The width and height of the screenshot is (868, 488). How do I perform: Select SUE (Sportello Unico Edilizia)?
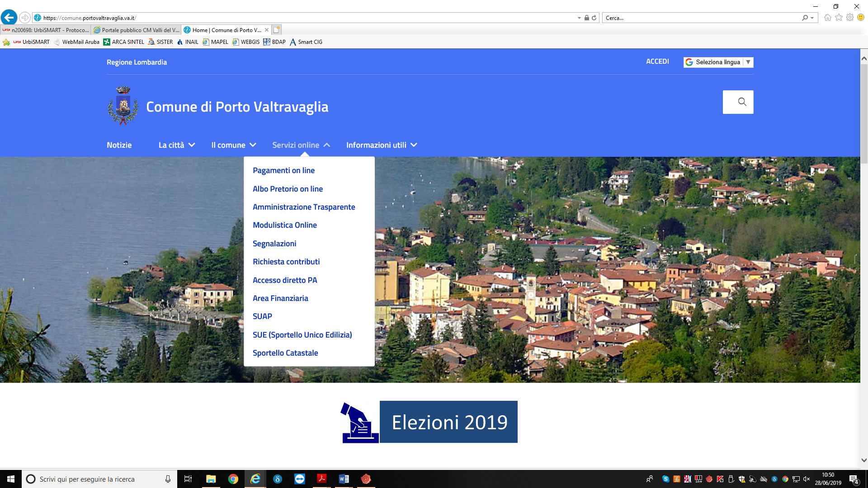click(302, 335)
